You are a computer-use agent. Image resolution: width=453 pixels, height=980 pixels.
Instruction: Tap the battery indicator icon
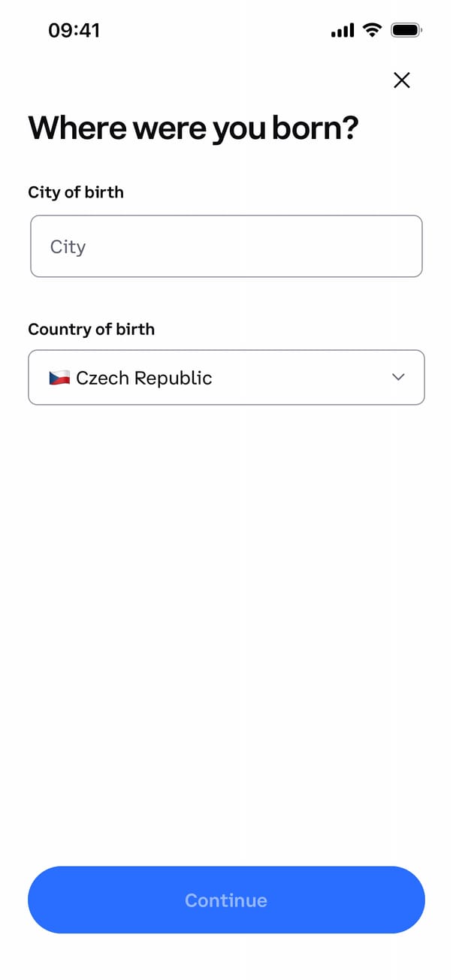pos(406,31)
